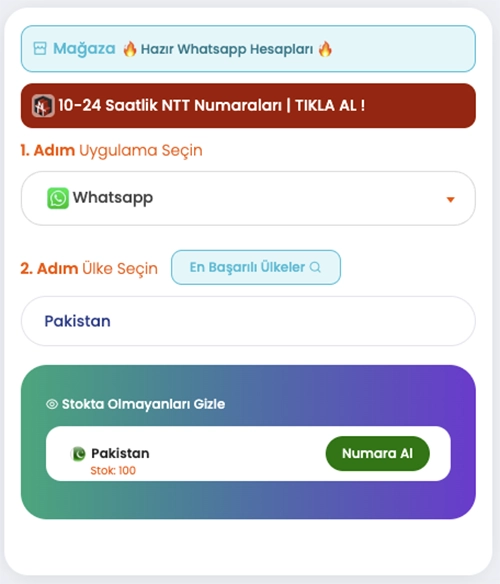The height and width of the screenshot is (584, 500).
Task: Expand app list via orange arrow
Action: [450, 200]
